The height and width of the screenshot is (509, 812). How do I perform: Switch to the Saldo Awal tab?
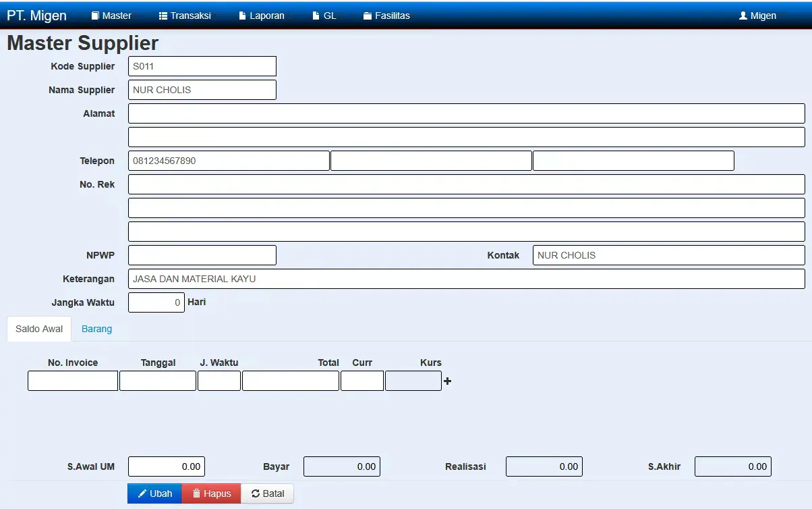click(39, 329)
